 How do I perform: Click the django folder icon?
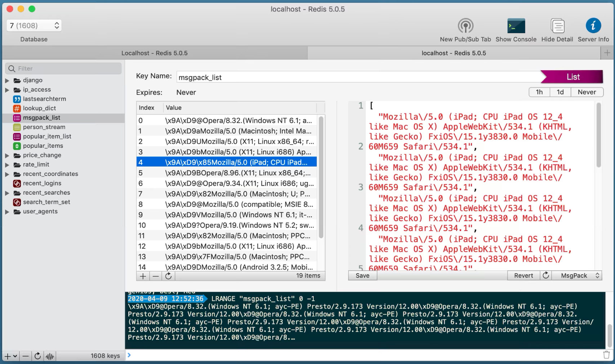[x=17, y=80]
